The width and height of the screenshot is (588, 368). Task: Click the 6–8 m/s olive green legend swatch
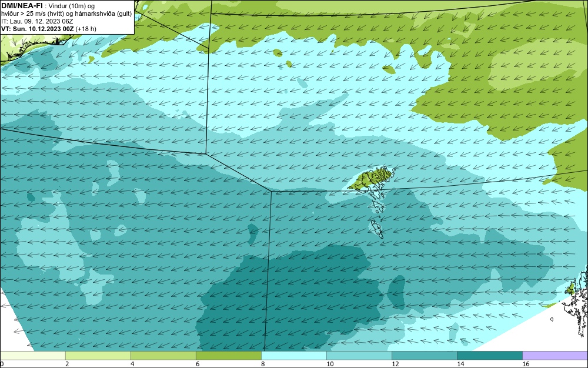(x=228, y=356)
